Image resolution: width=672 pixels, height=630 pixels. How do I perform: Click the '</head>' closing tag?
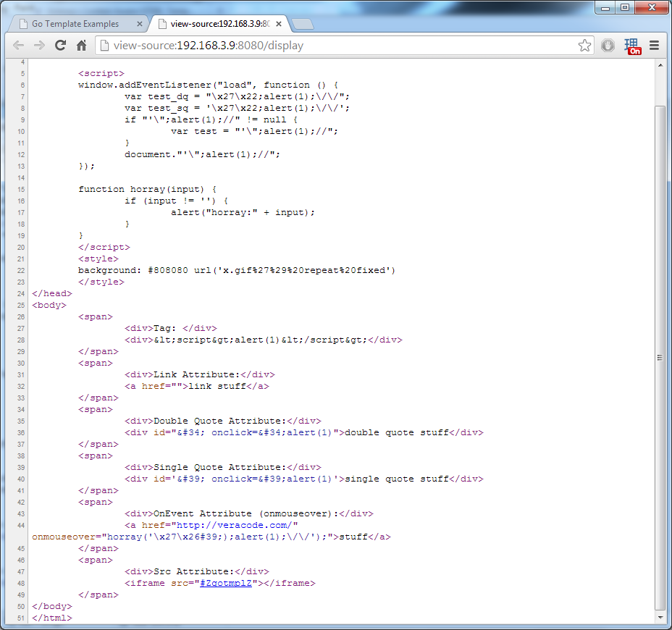tap(52, 293)
